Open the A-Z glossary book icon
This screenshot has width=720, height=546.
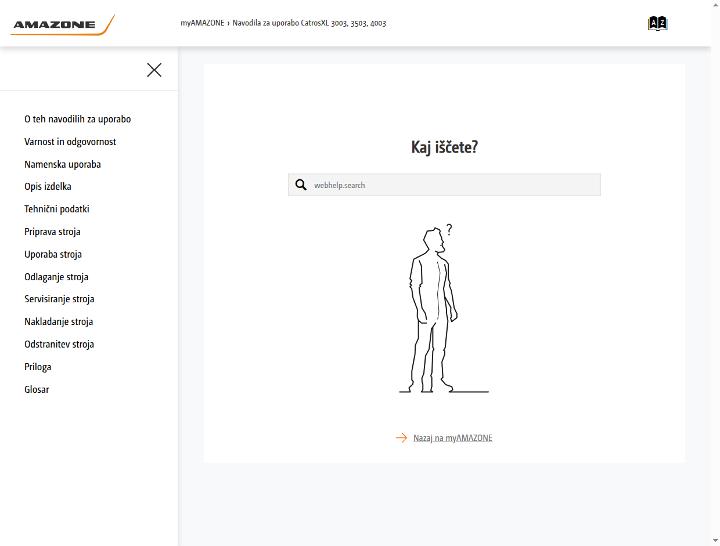[658, 23]
